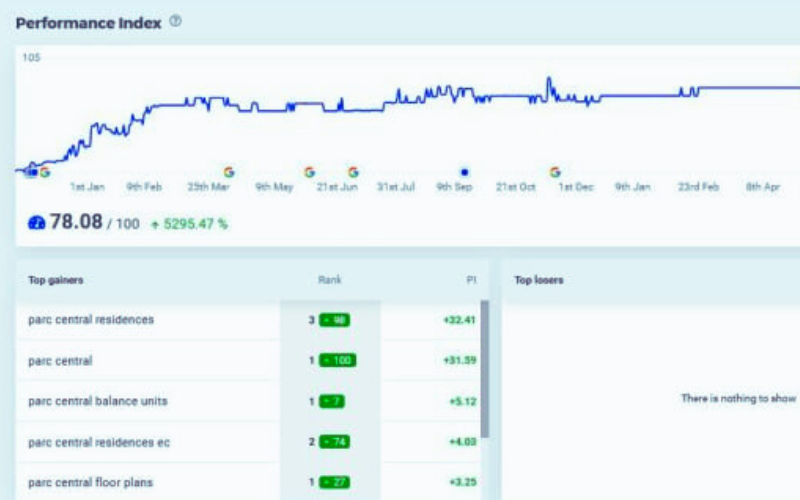The height and width of the screenshot is (500, 800).
Task: Click the green +100 rank change badge
Action: (337, 361)
